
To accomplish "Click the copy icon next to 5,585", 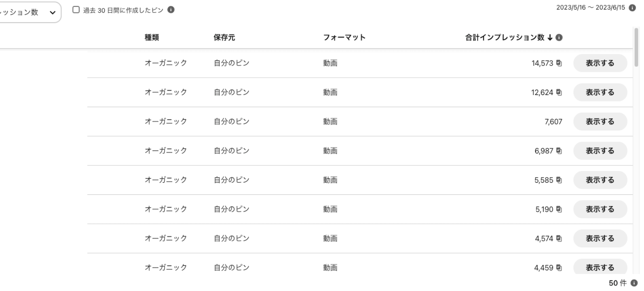I will tap(559, 180).
